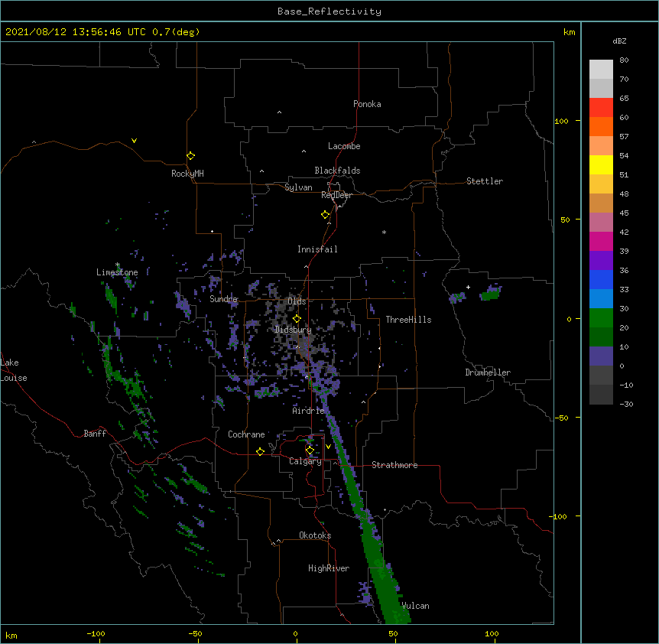This screenshot has height=644, width=659.
Task: Click the Base_Reflectivity title text
Action: 329,11
